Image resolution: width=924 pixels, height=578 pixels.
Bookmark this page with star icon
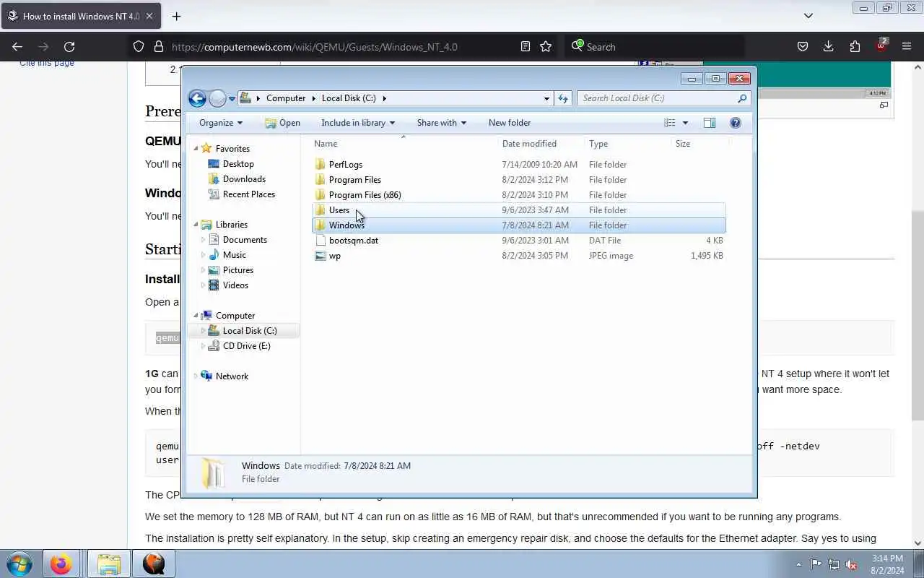click(x=546, y=46)
